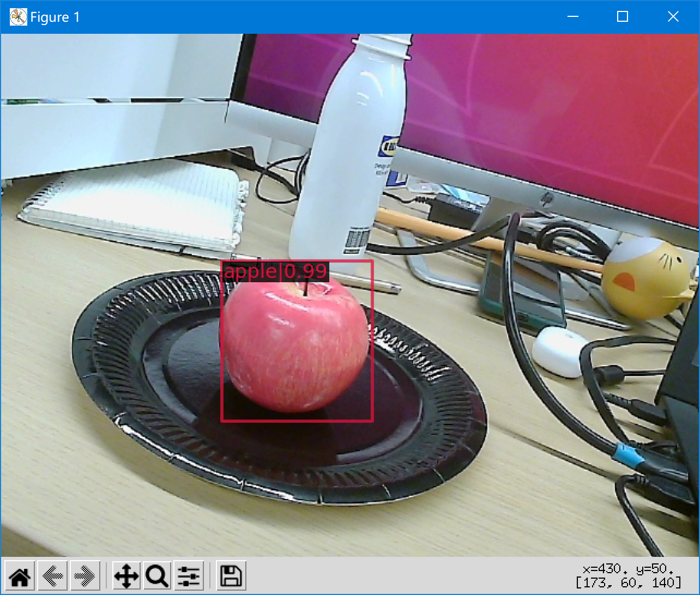This screenshot has height=595, width=700.
Task: Open the figure adjustment sliders panel
Action: click(188, 575)
